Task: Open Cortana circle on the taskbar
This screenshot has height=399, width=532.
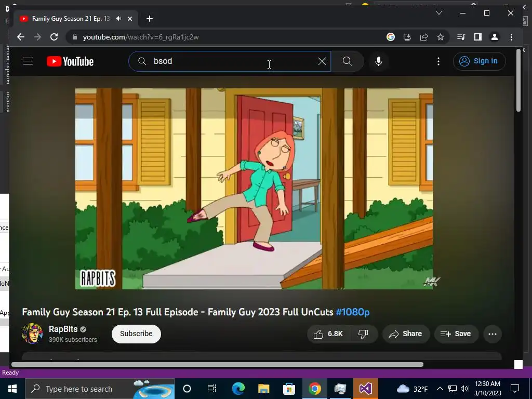Action: 187,389
